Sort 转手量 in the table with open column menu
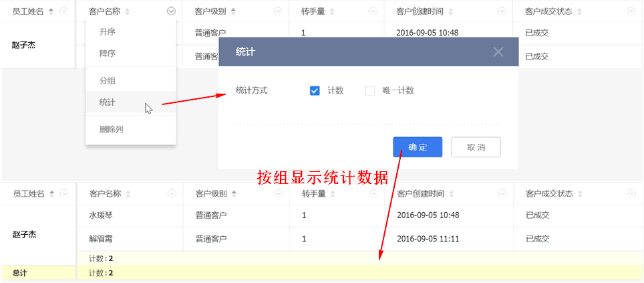644x283 pixels. click(332, 11)
